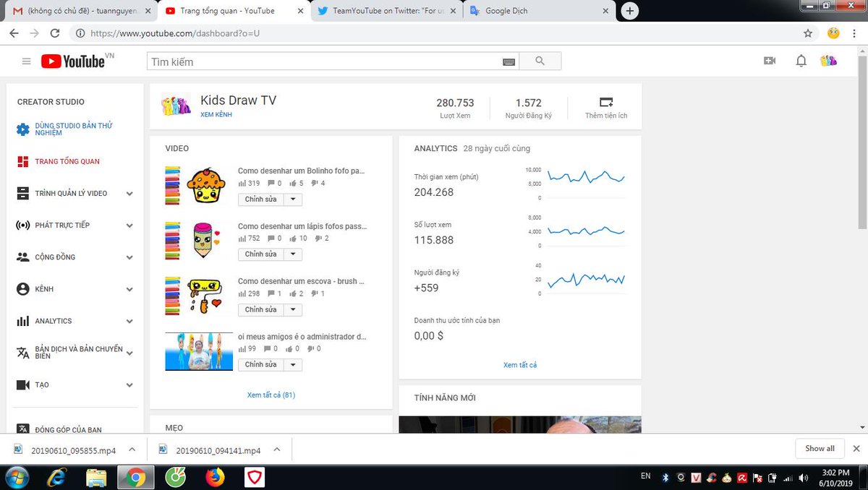Click the Số lượt xem line chart

point(585,231)
